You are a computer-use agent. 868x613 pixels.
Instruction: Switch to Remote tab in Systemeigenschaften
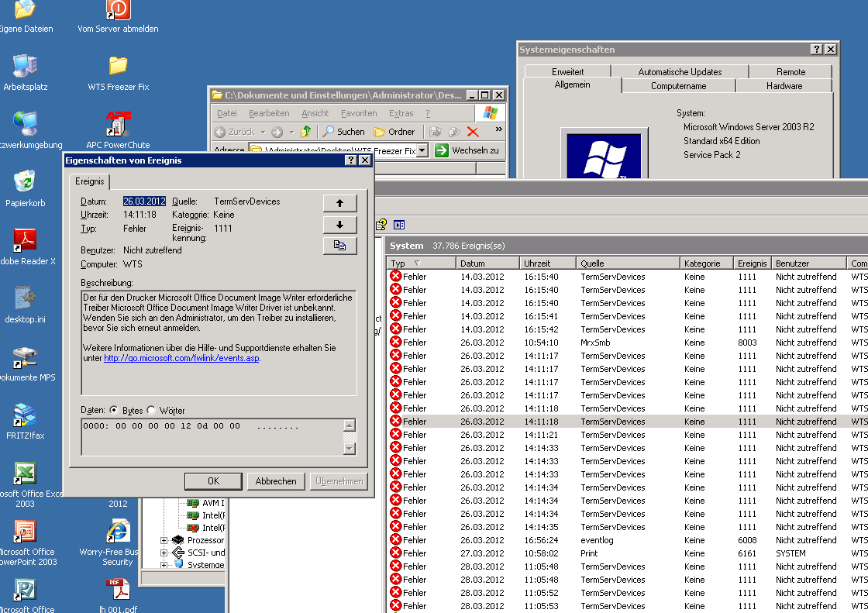point(790,72)
